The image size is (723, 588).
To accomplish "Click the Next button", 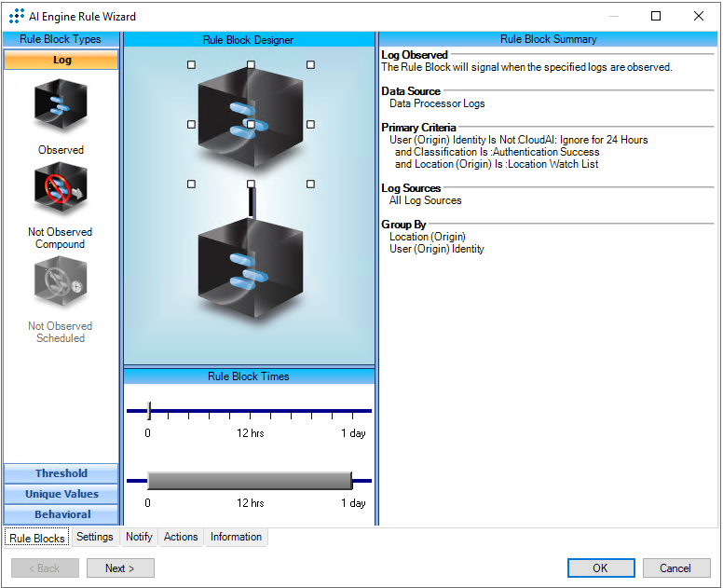I will [x=120, y=568].
